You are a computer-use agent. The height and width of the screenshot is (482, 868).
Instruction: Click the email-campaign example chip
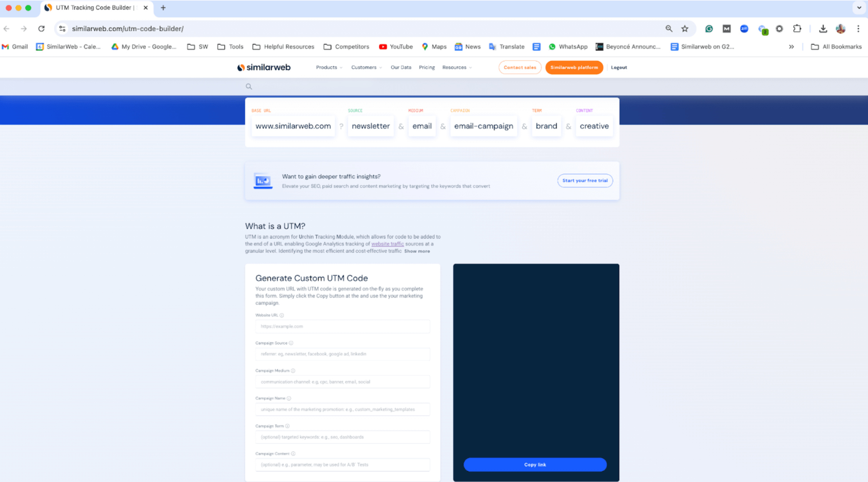pos(484,126)
